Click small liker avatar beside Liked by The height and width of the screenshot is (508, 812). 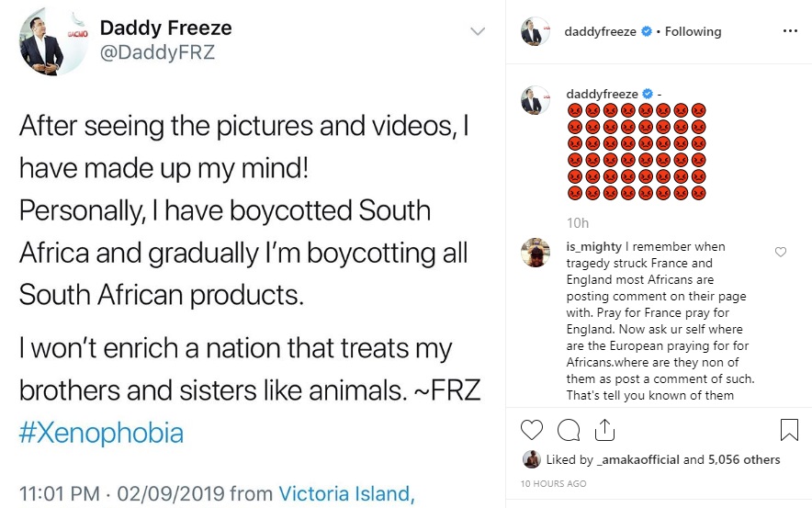coord(531,459)
